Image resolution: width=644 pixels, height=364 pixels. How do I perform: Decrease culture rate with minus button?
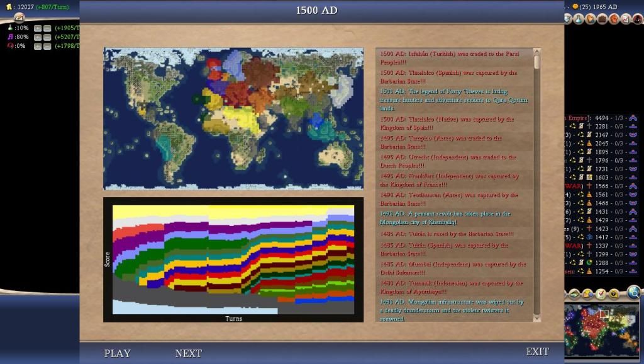coord(47,37)
